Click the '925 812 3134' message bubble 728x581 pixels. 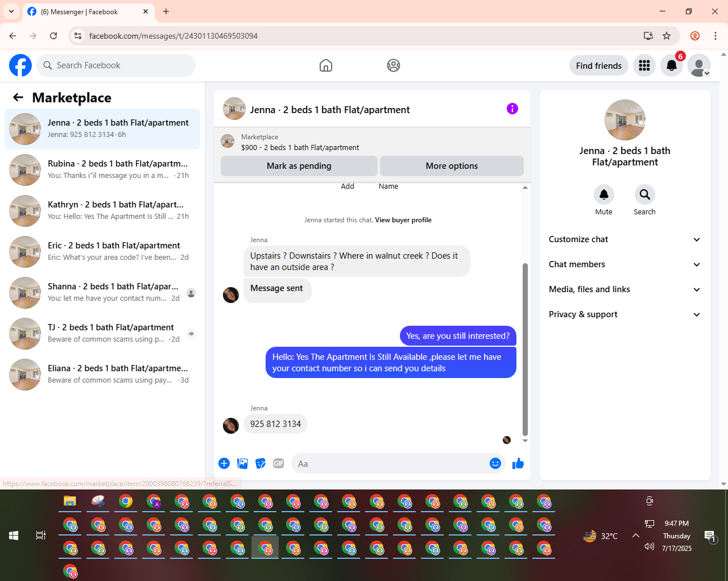(275, 424)
